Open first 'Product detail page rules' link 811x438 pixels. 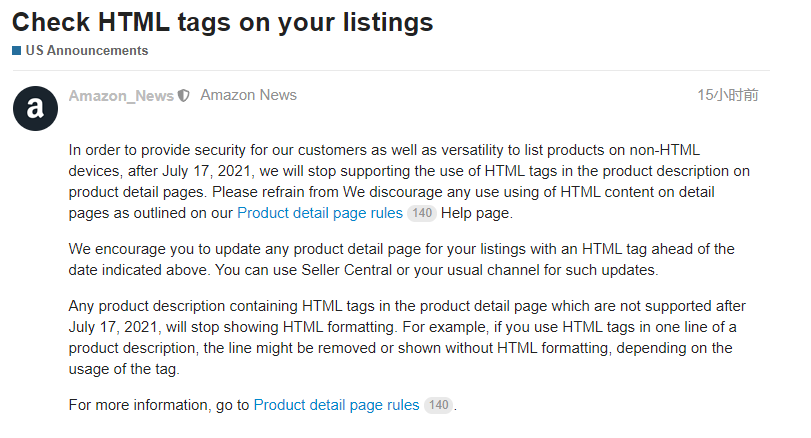click(x=320, y=213)
